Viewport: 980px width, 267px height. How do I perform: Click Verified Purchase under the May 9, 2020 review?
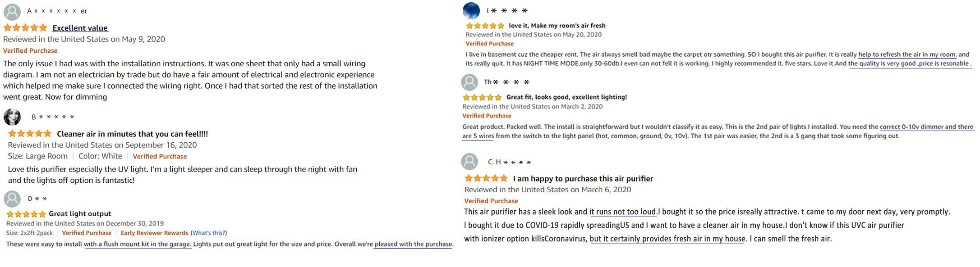click(x=30, y=51)
